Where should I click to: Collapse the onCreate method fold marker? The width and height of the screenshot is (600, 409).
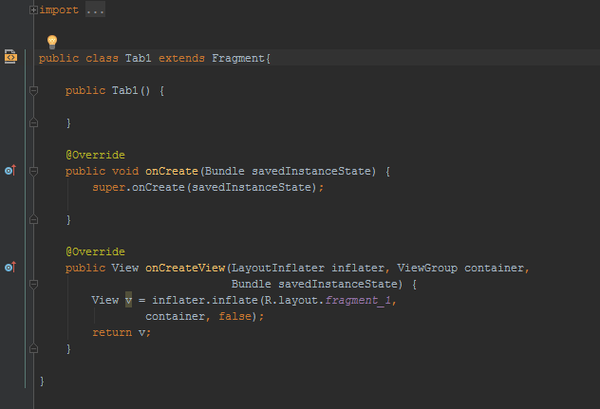(x=34, y=171)
